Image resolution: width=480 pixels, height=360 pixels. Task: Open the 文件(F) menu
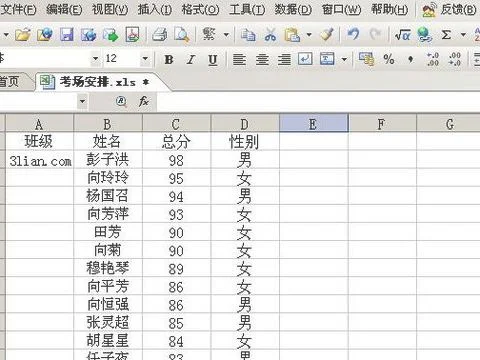pyautogui.click(x=18, y=9)
